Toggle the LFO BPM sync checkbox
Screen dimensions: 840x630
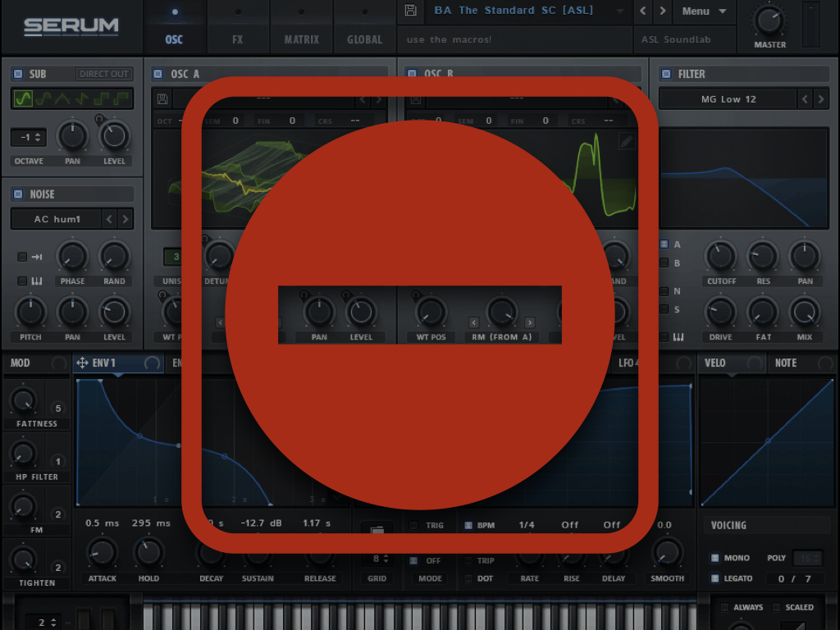click(468, 525)
